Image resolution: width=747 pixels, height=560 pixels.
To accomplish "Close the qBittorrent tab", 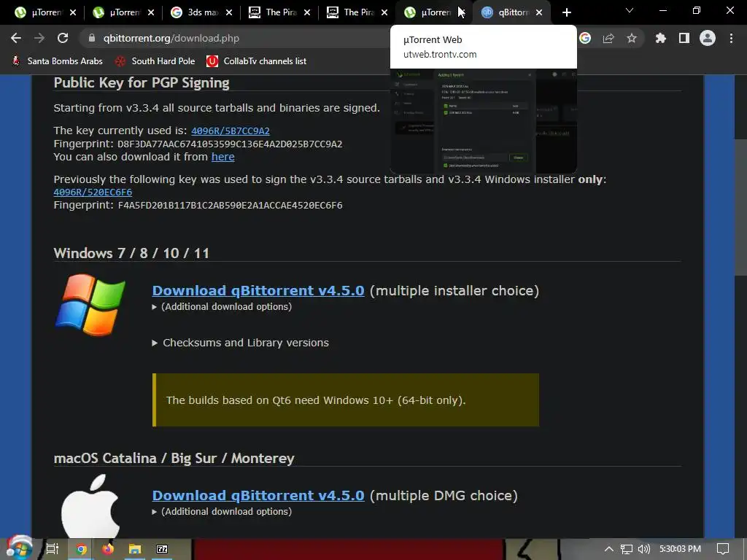I will (539, 12).
